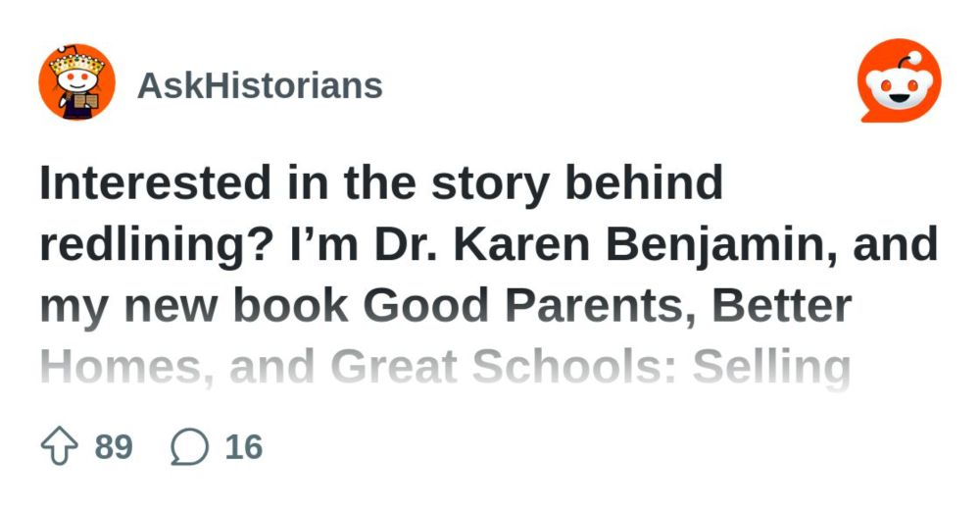Click the upvote count 89
Viewport: 980px width, 511px height.
click(114, 448)
